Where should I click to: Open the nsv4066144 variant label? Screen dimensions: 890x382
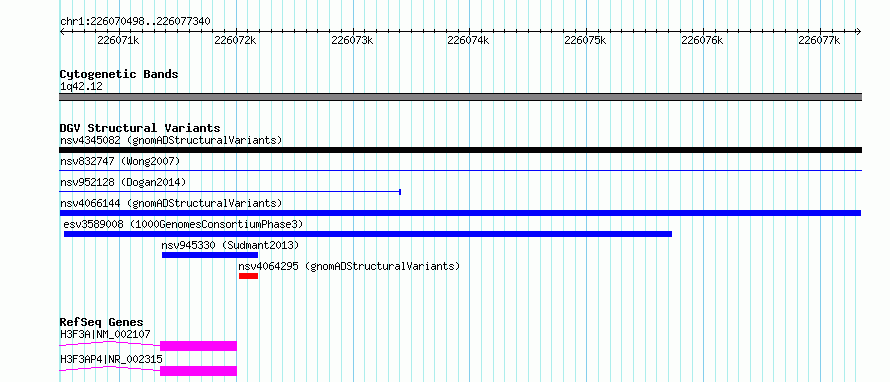point(171,203)
